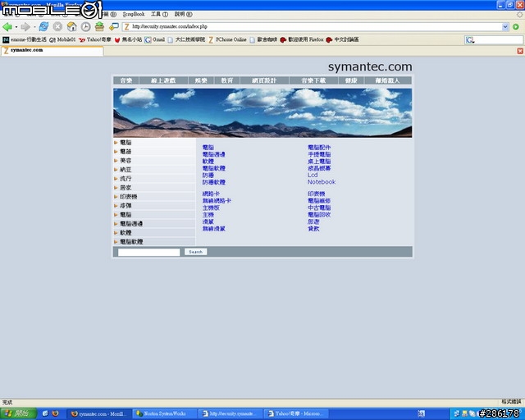Click the mountain landscape banner image
The image size is (525, 420).
pyautogui.click(x=262, y=113)
